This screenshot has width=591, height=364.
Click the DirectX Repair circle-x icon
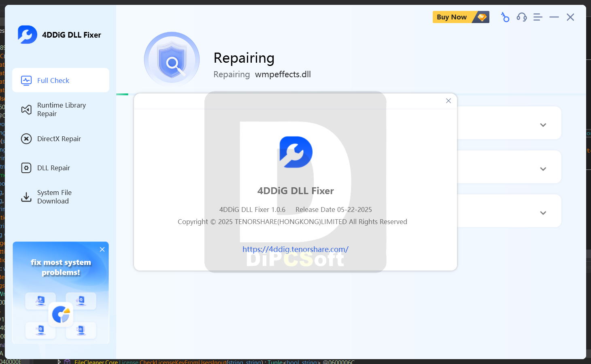pyautogui.click(x=26, y=139)
